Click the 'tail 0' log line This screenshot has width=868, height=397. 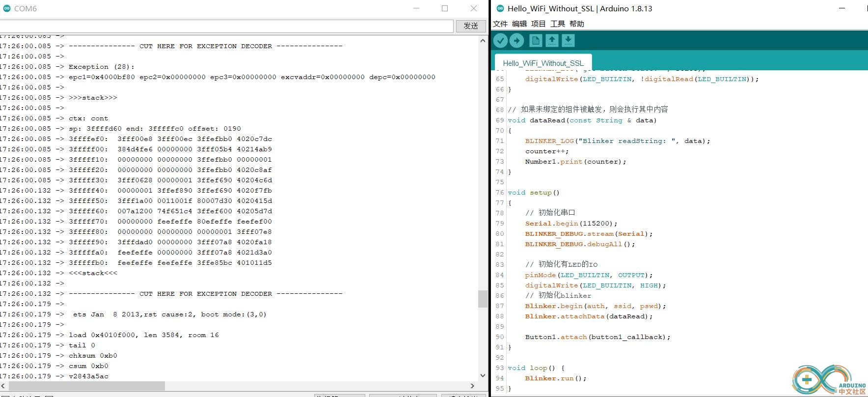(82, 345)
